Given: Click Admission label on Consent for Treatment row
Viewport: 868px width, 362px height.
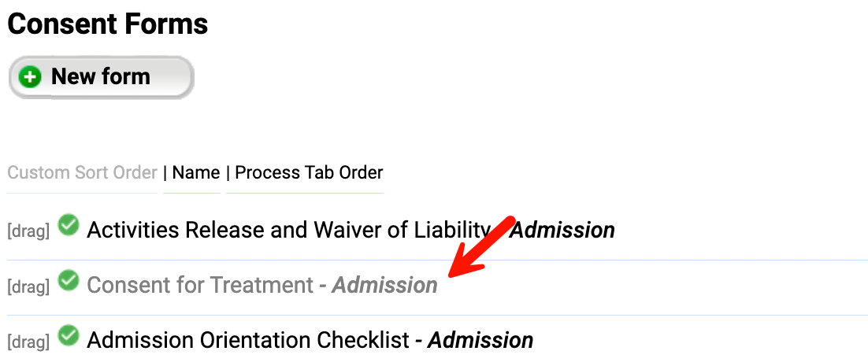Looking at the screenshot, I should 384,285.
